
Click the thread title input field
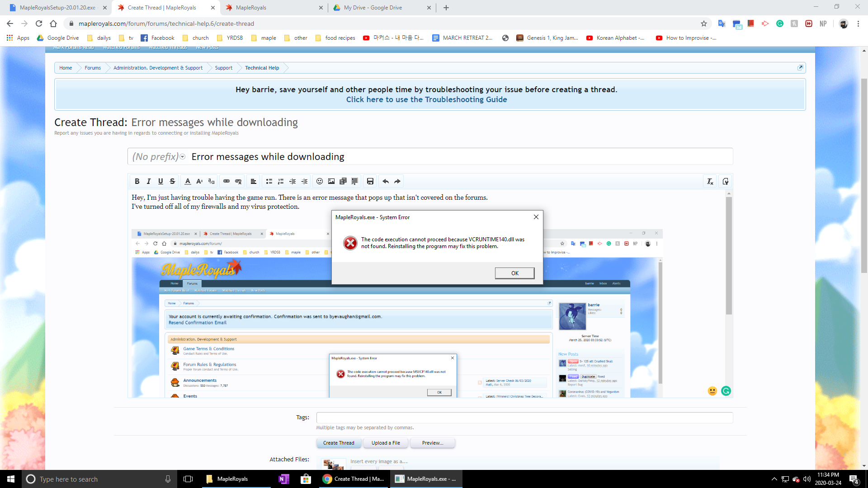pos(460,156)
